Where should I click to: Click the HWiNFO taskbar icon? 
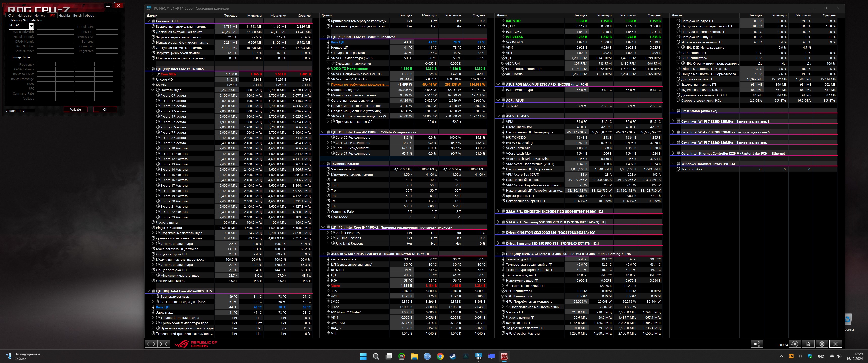pos(478,356)
